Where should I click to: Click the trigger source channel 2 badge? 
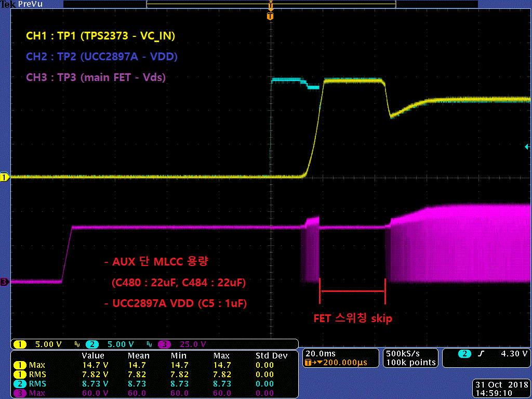pos(464,354)
